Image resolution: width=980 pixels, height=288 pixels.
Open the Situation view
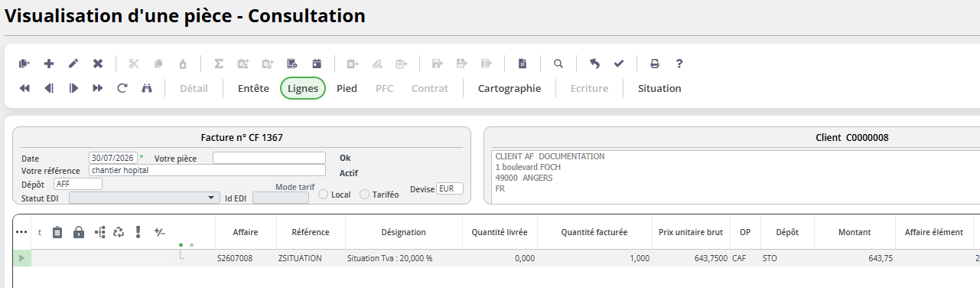click(659, 88)
